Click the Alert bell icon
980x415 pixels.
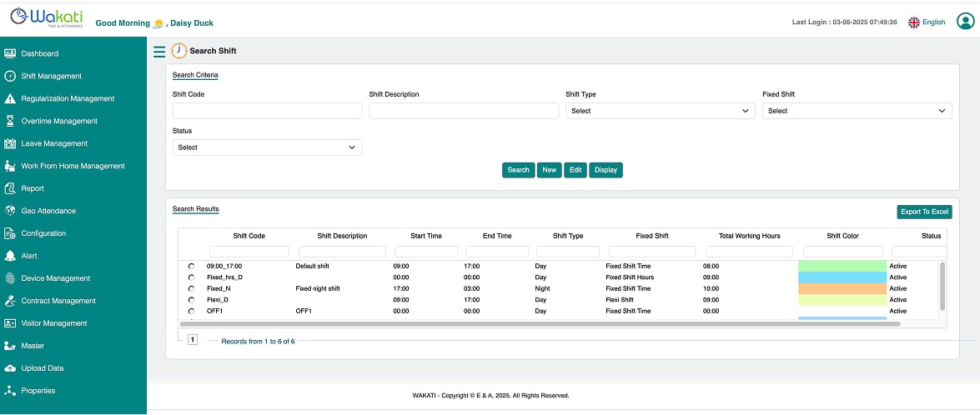tap(10, 256)
